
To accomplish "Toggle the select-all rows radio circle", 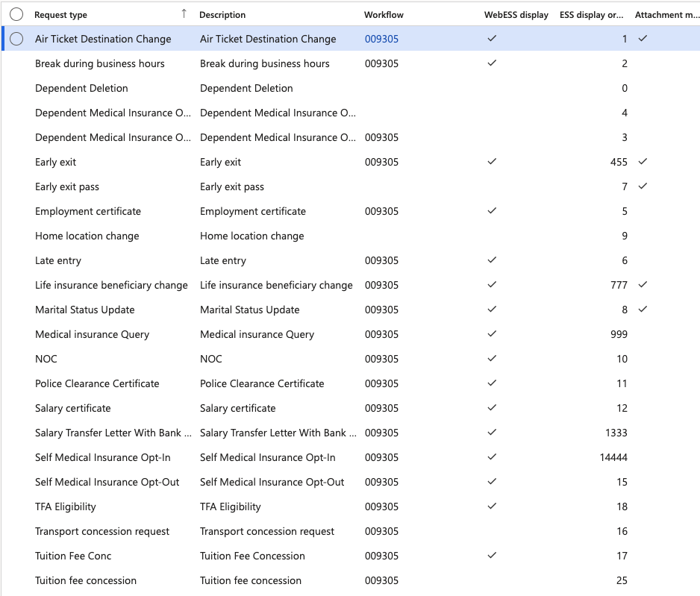I will (16, 15).
